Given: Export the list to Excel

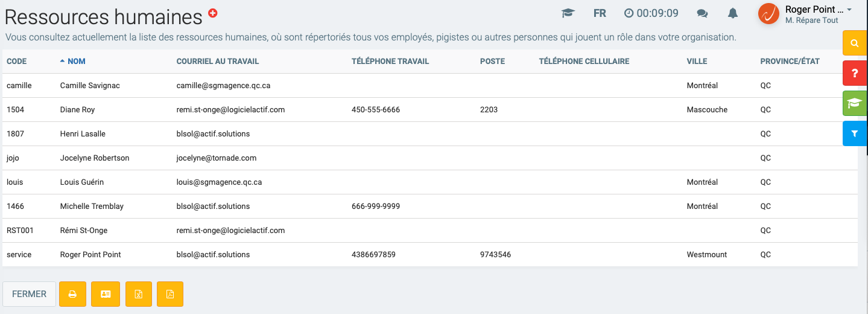Looking at the screenshot, I should pos(138,294).
